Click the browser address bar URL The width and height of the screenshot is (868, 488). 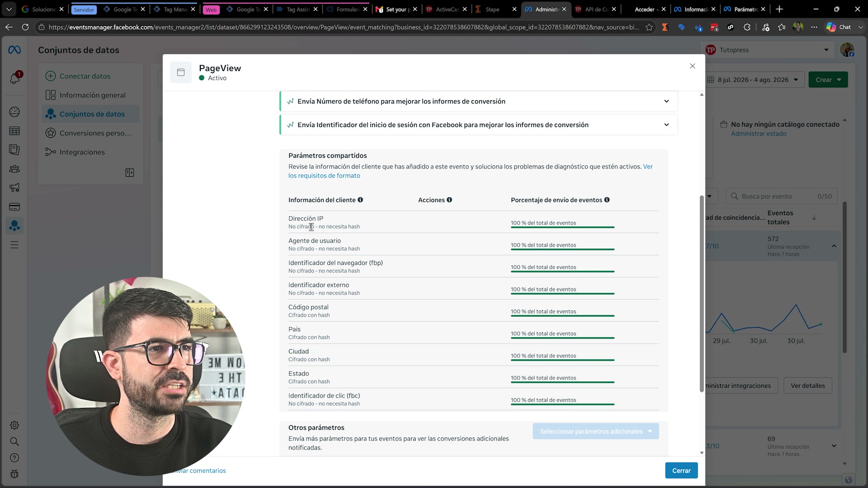click(344, 27)
